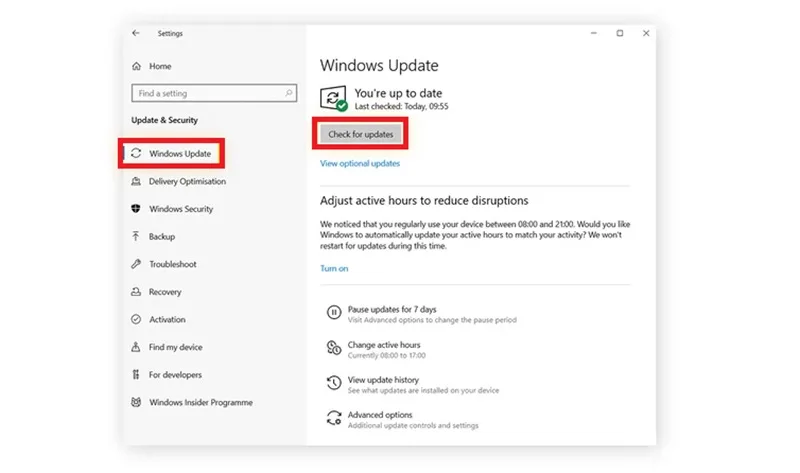Click the Pause updates pause icon
This screenshot has height=473, width=800.
point(334,312)
